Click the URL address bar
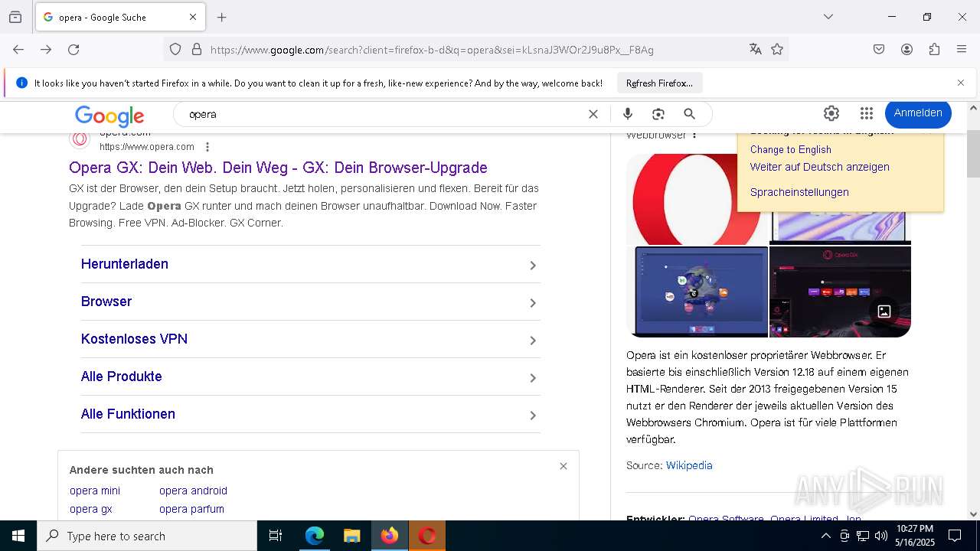Image resolution: width=980 pixels, height=551 pixels. point(475,50)
